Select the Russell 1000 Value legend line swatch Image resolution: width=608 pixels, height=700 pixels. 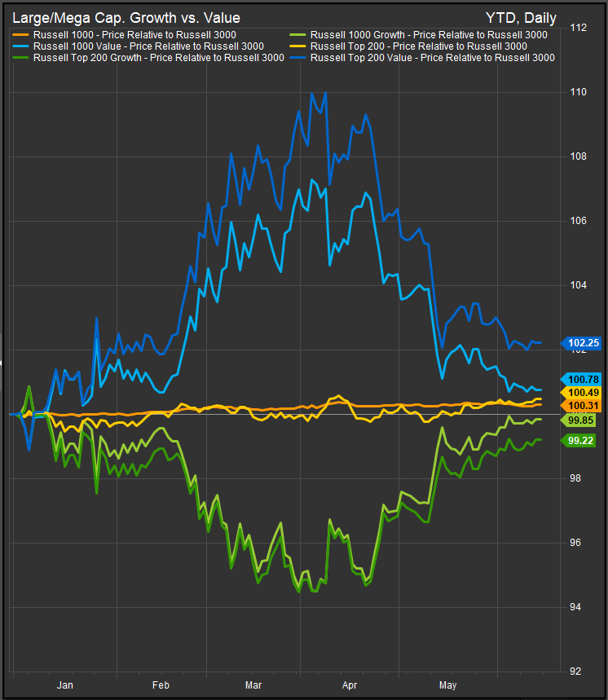click(20, 46)
